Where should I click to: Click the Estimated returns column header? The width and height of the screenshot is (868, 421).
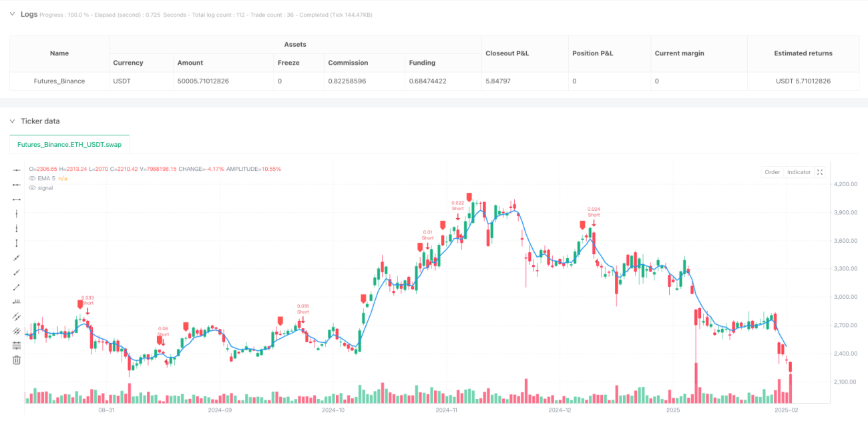pos(803,53)
